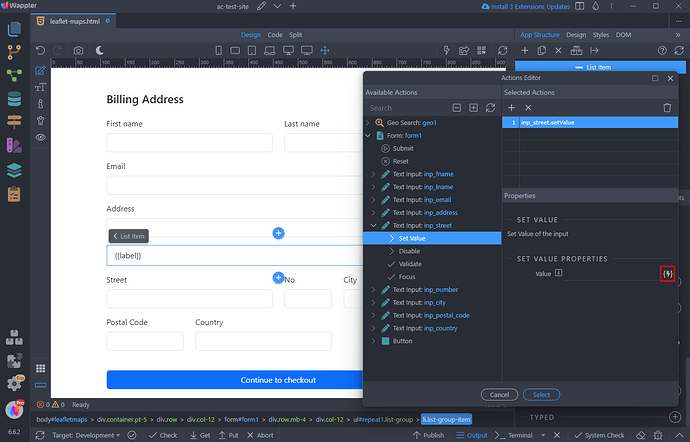This screenshot has width=690, height=442.
Task: Open File Manager panel in left sidebar
Action: pyautogui.click(x=14, y=29)
